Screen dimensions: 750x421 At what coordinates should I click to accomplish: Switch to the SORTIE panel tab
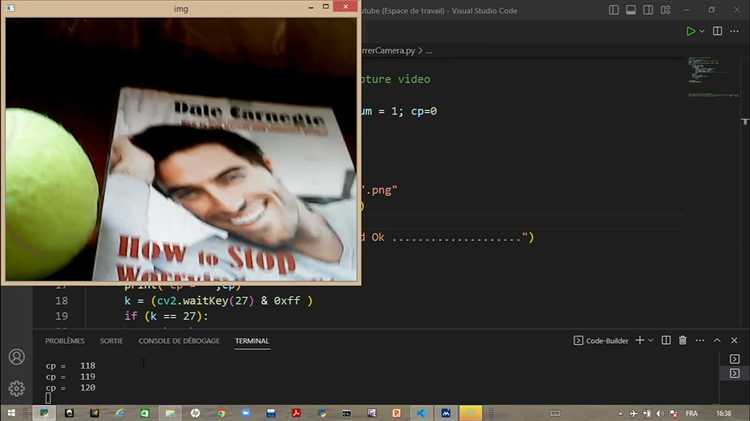(111, 341)
